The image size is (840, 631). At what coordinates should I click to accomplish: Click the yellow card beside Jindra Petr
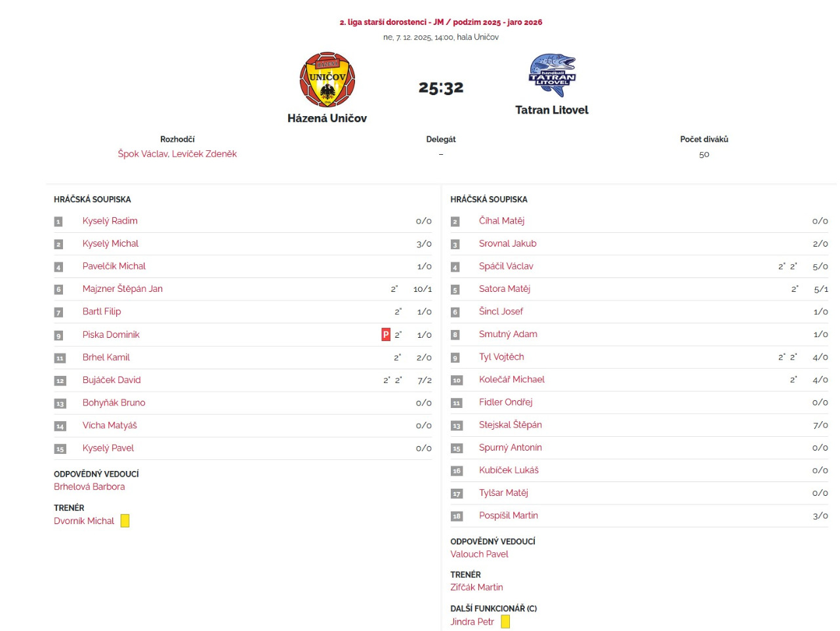[x=505, y=622]
